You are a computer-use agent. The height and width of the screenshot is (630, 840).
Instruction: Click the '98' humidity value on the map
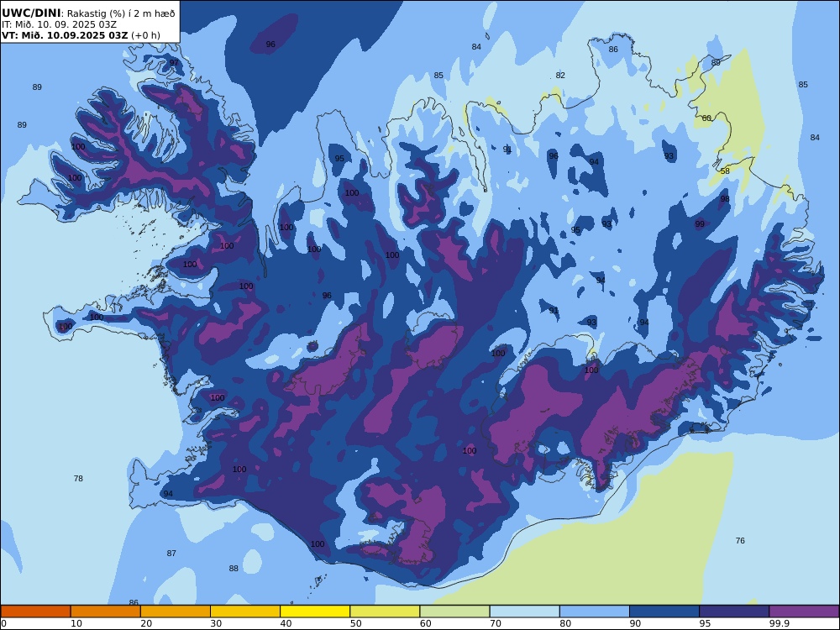[725, 199]
